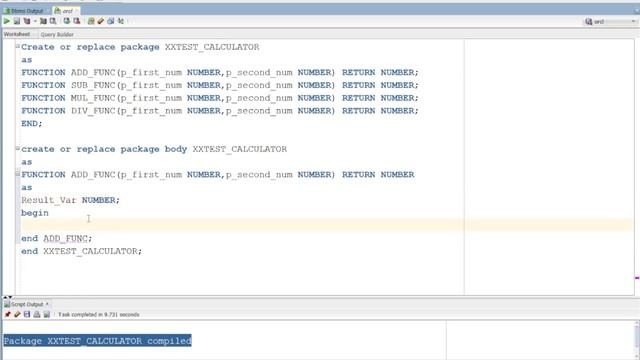
Task: Switch to the Query Builder sub-tab
Action: coord(57,35)
